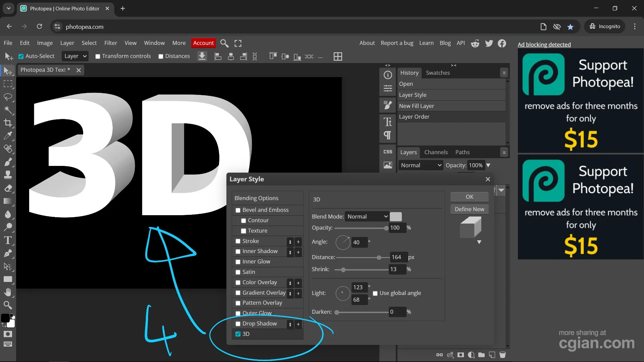This screenshot has width=644, height=362.
Task: Select the Crop tool
Action: point(8,123)
